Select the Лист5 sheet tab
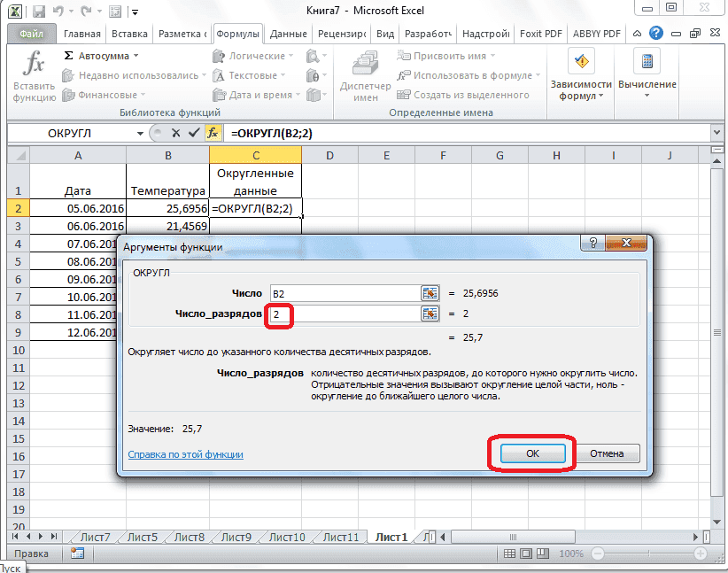The height and width of the screenshot is (573, 728). 142,536
